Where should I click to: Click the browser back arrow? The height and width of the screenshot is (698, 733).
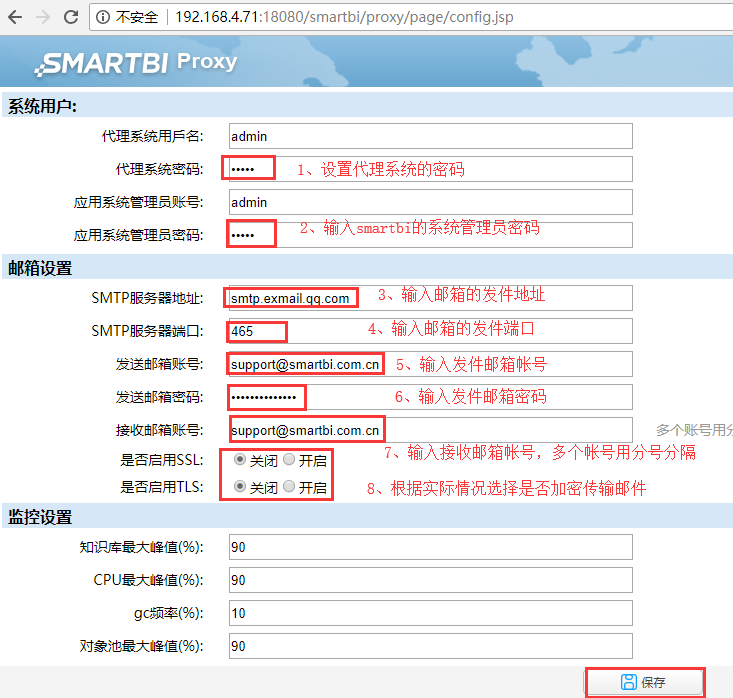coord(15,17)
